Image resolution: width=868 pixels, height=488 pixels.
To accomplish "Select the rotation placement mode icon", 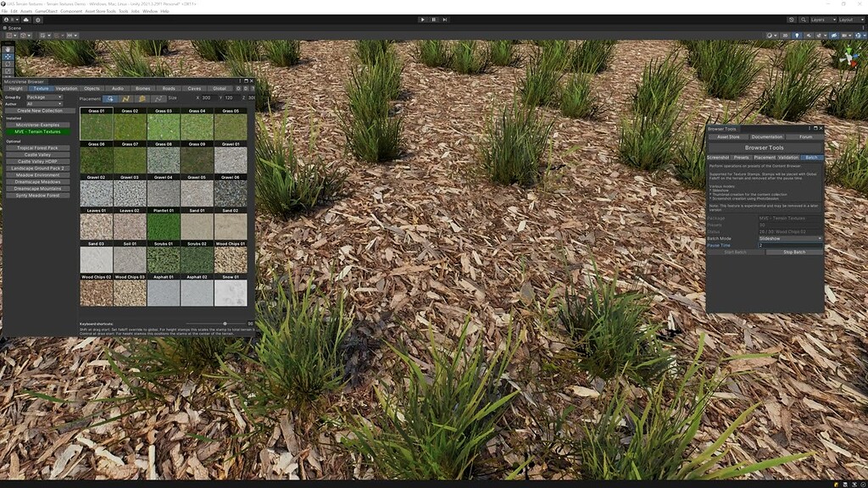I will coord(110,98).
